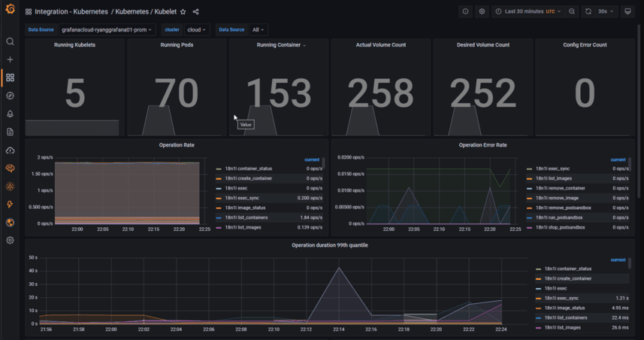
Task: Open the search dashboards icon in sidebar
Action: click(11, 41)
